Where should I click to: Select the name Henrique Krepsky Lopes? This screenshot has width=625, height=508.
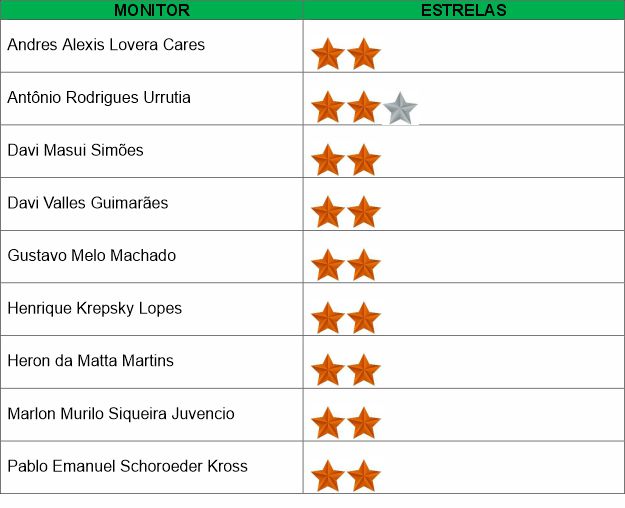click(94, 309)
